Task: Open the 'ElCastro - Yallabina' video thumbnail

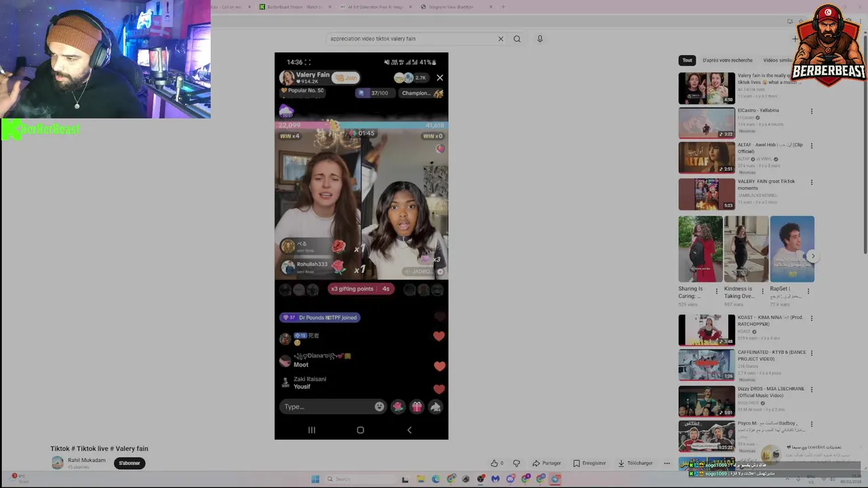Action: tap(707, 123)
